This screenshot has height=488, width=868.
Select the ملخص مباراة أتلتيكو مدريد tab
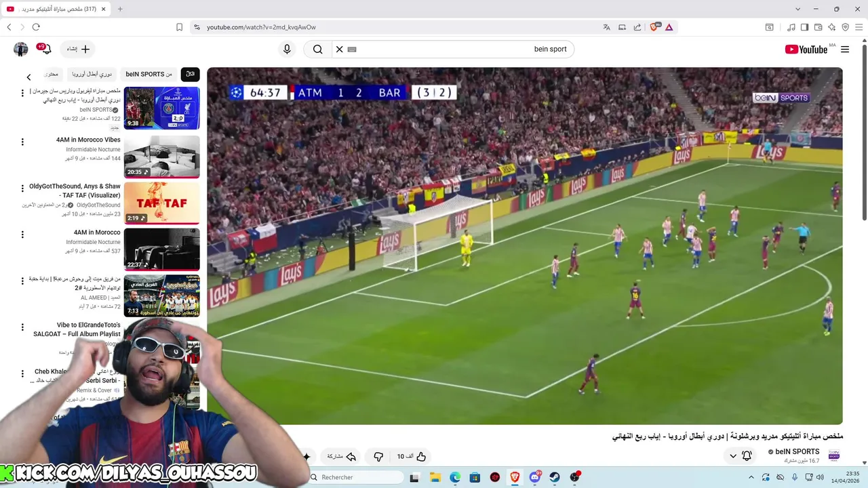point(58,9)
